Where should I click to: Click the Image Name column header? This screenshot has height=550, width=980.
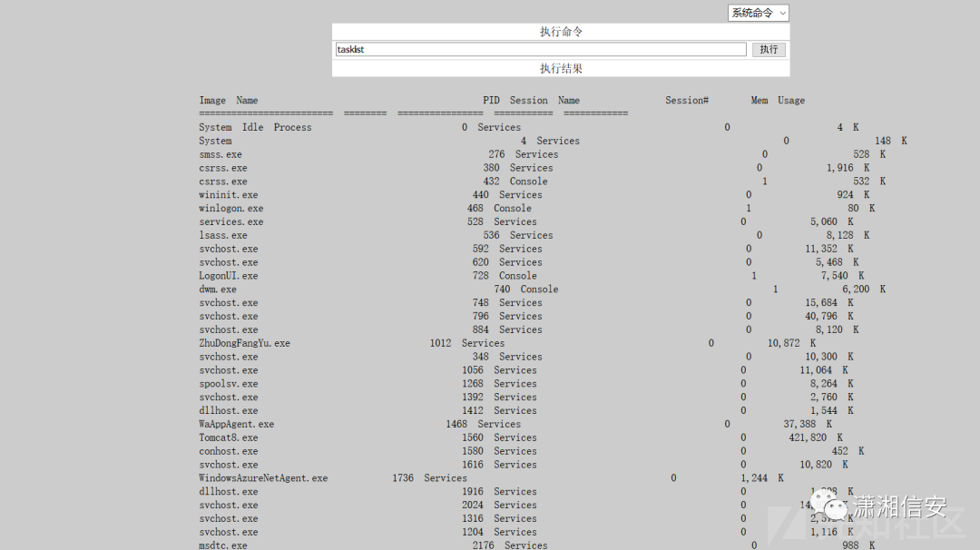[228, 100]
